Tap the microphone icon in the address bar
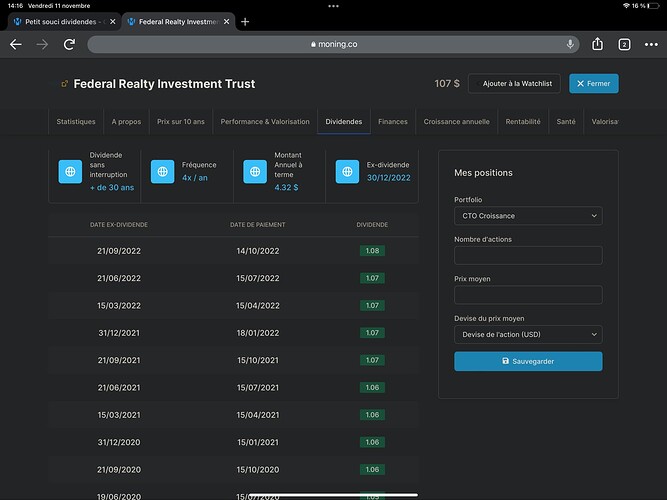 click(x=570, y=44)
